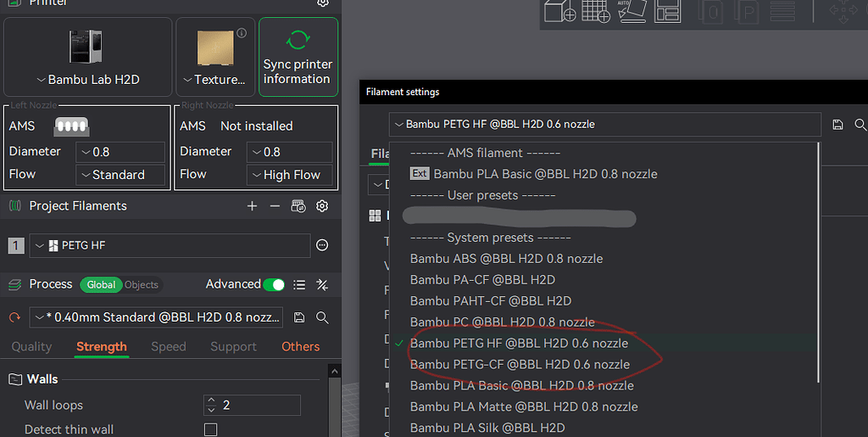The height and width of the screenshot is (437, 868).
Task: Search process settings with the magnifier icon
Action: pos(322,317)
